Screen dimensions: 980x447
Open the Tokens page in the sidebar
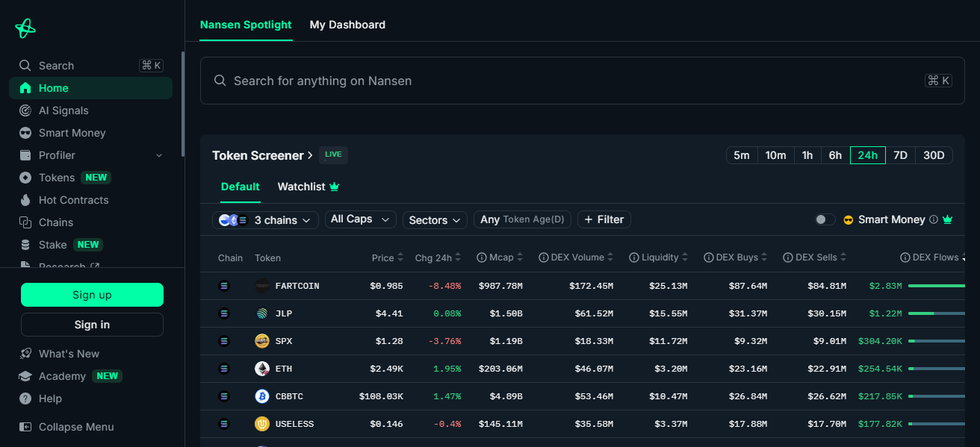(90, 178)
